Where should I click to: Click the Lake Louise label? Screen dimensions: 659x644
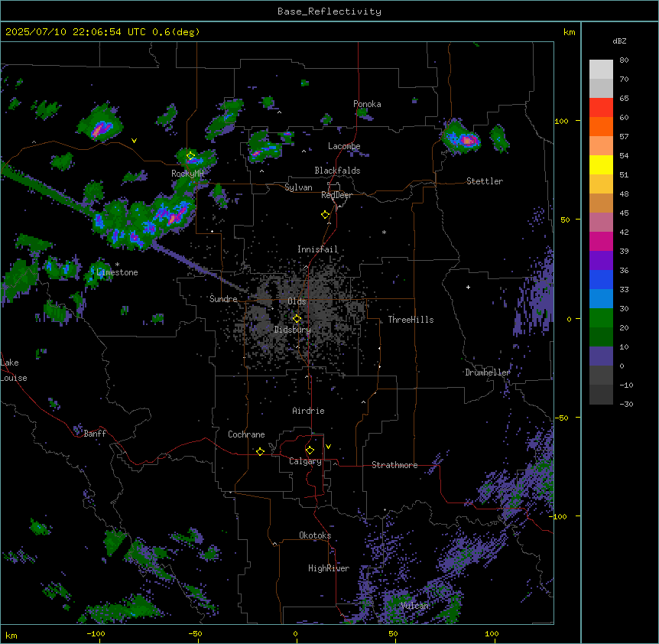(x=14, y=370)
